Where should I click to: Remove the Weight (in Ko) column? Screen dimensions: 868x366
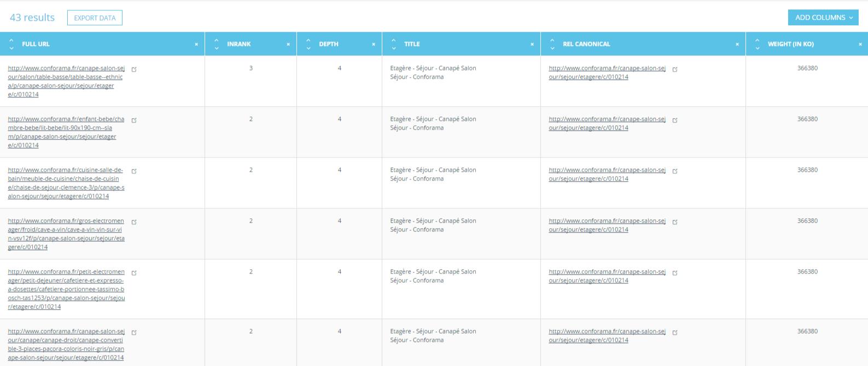tap(860, 44)
